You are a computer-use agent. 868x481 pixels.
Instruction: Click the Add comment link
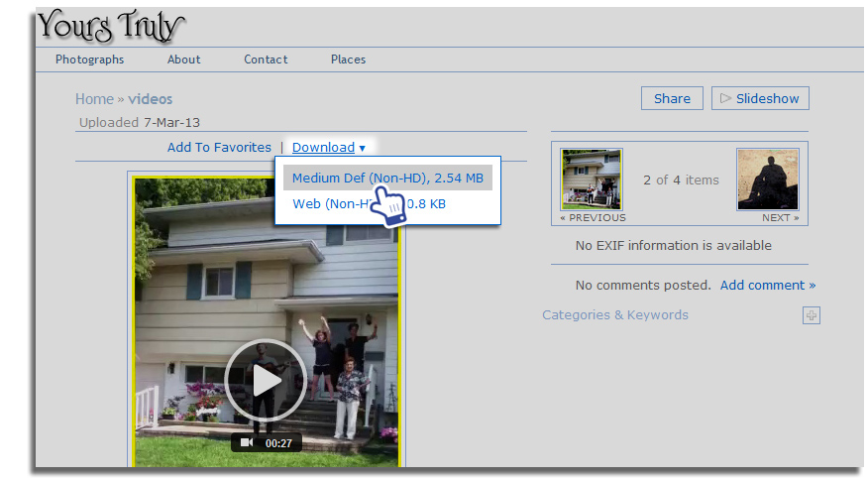pyautogui.click(x=768, y=286)
